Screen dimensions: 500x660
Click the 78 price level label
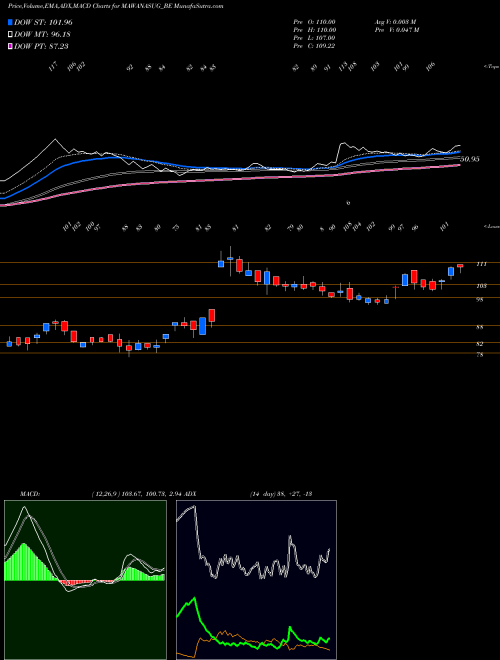480,355
